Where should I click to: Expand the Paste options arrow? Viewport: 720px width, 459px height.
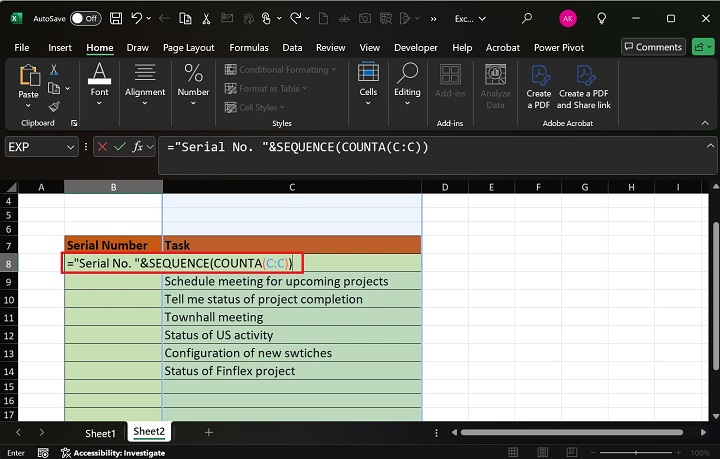[28, 106]
